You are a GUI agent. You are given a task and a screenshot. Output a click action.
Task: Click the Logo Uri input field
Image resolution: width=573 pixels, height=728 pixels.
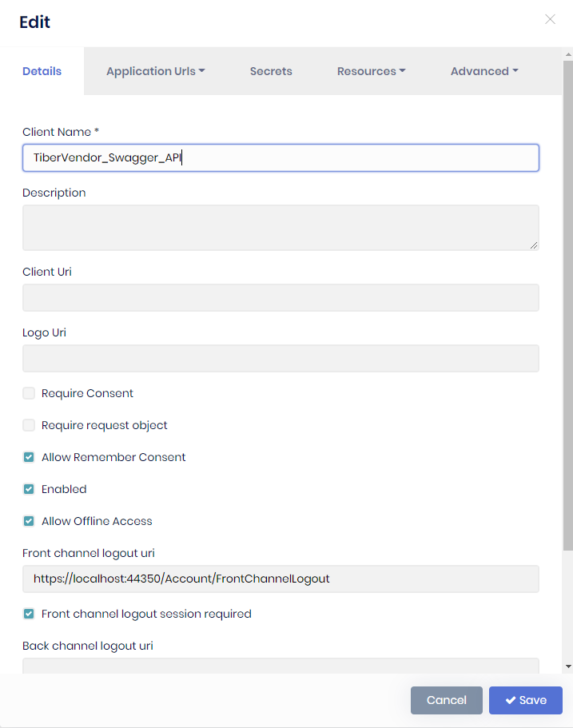pos(280,358)
